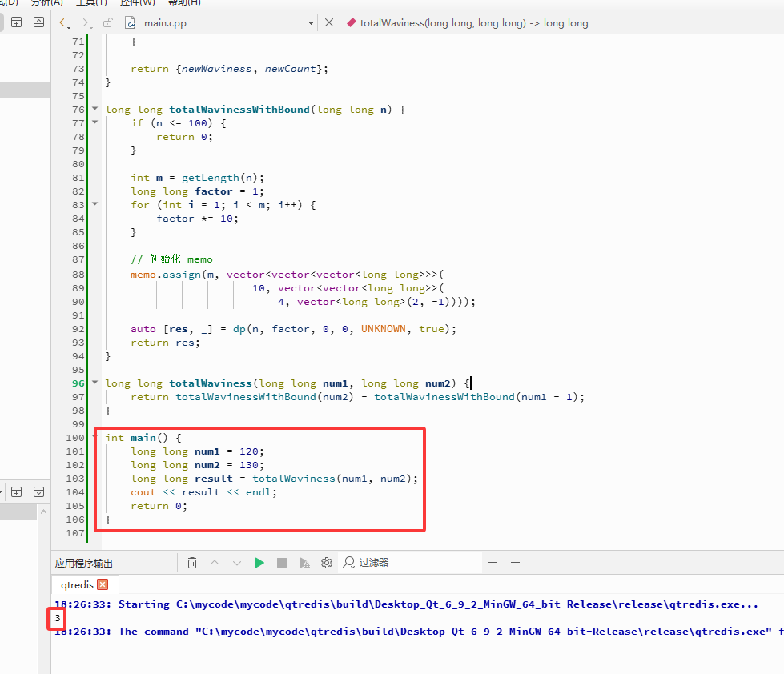Click the 'The command' output line
Viewport: 784px width, 674px height.
[419, 632]
